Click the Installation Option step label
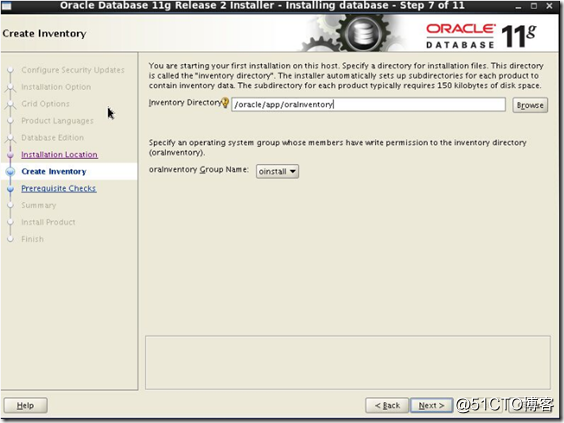 point(56,87)
